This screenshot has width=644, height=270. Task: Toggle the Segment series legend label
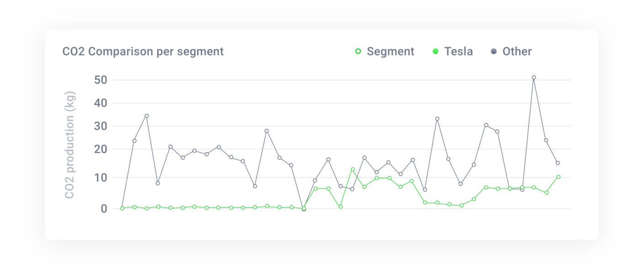[391, 52]
